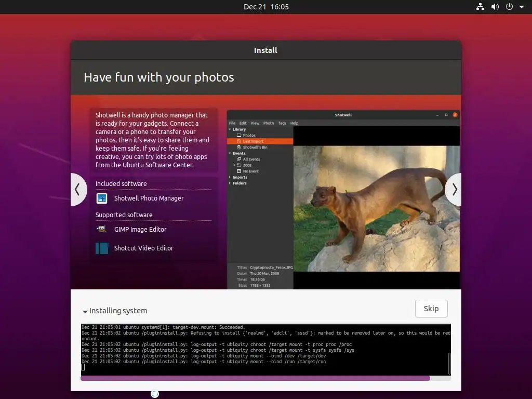The image size is (532, 399).
Task: Click the Included software label
Action: 121,183
